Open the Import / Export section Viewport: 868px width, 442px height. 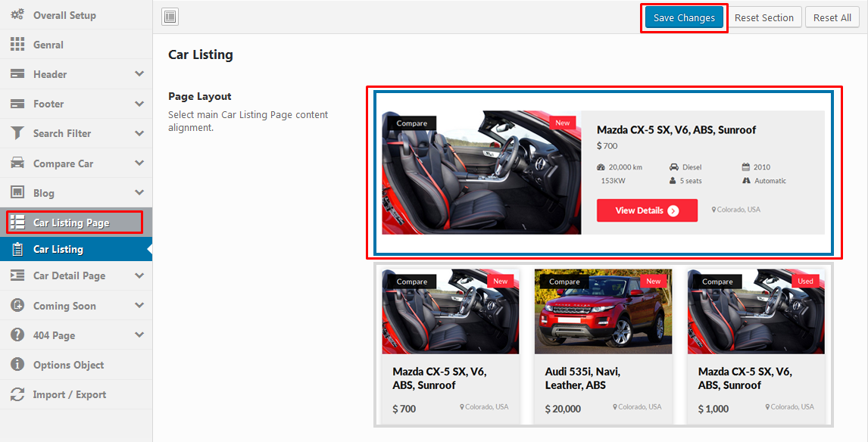click(x=76, y=394)
